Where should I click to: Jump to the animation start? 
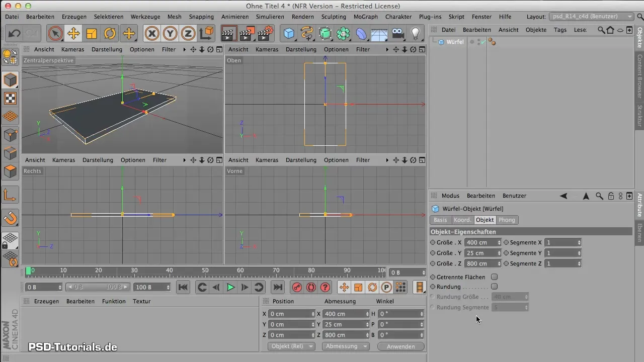(183, 287)
